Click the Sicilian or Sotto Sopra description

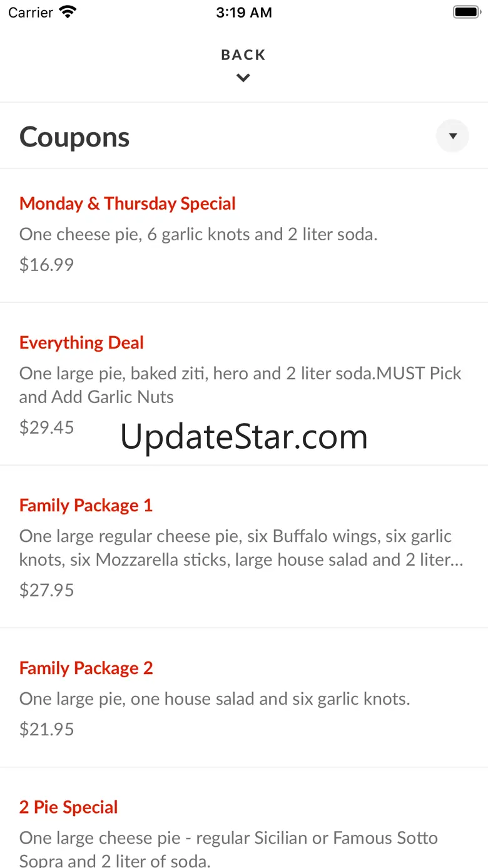[x=228, y=849]
